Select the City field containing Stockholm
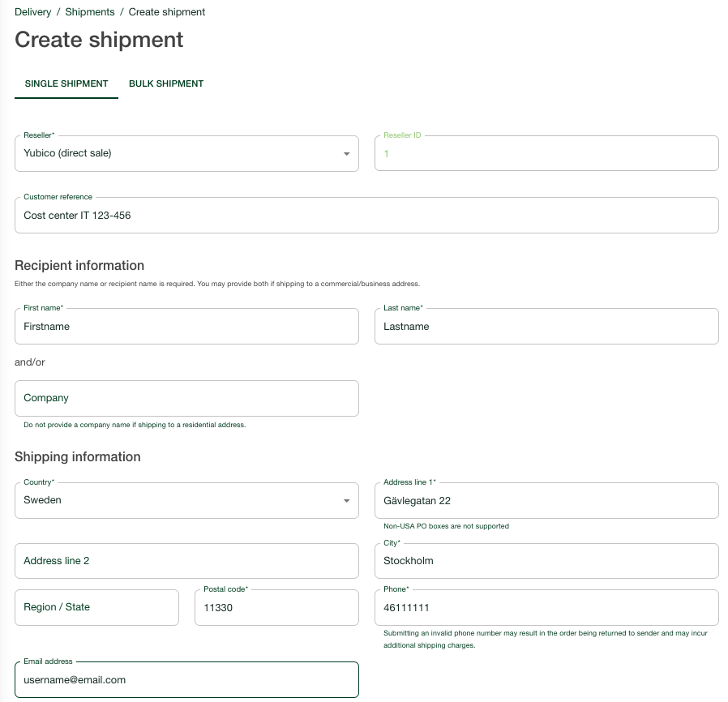 coord(546,561)
